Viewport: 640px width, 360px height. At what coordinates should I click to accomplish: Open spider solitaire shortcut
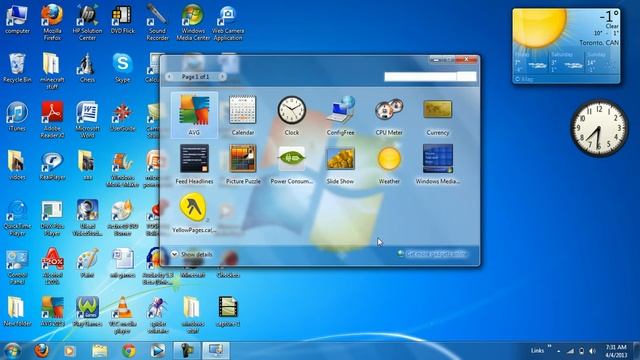[158, 315]
